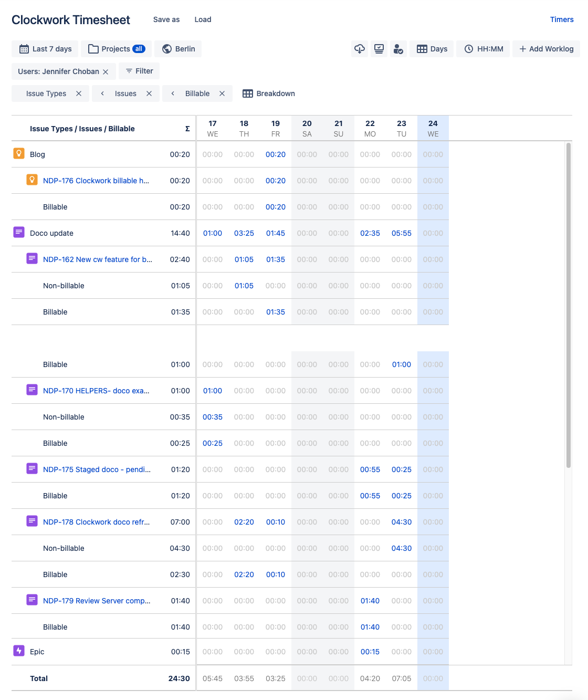This screenshot has height=700, width=588.
Task: Click the user approval icon in the toolbar
Action: click(x=398, y=49)
